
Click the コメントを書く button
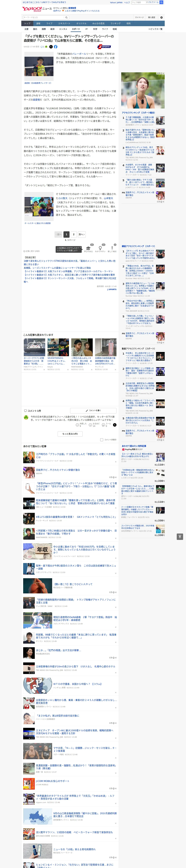click(93, 410)
